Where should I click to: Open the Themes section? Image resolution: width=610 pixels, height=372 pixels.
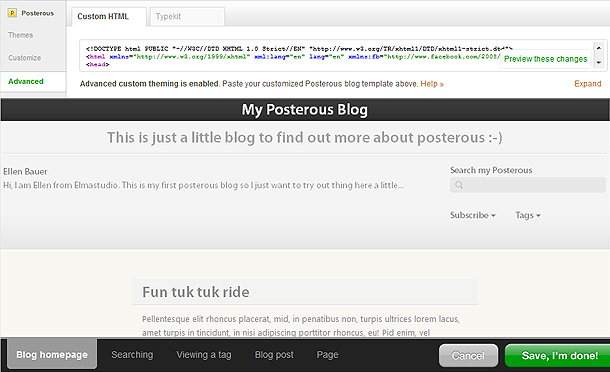click(x=21, y=35)
